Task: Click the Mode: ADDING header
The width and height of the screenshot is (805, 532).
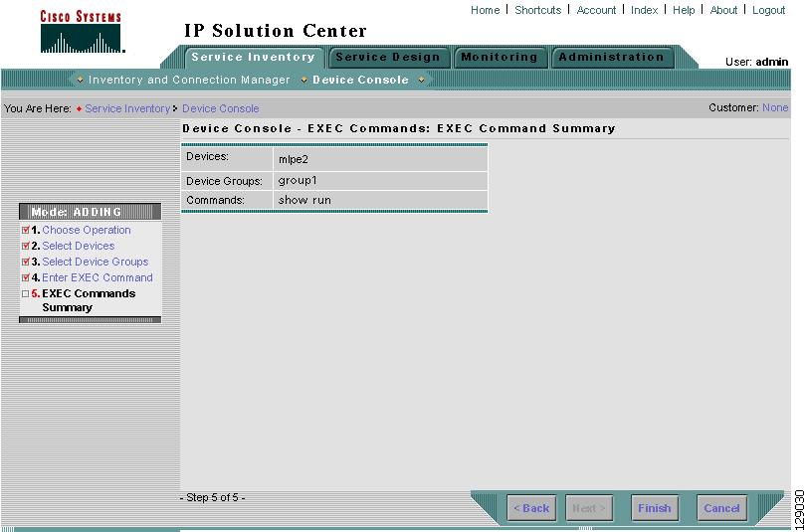Action: (91, 212)
